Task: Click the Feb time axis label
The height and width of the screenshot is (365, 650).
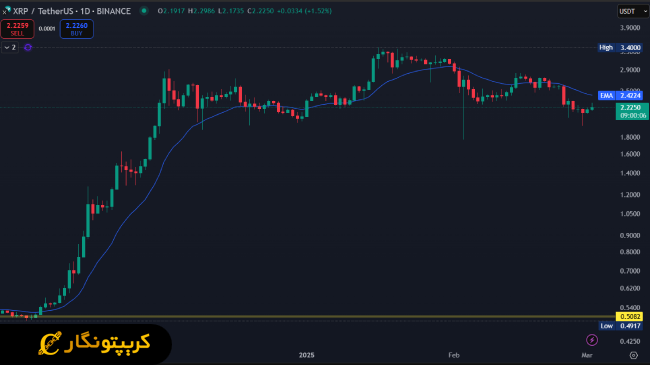Action: click(x=454, y=355)
